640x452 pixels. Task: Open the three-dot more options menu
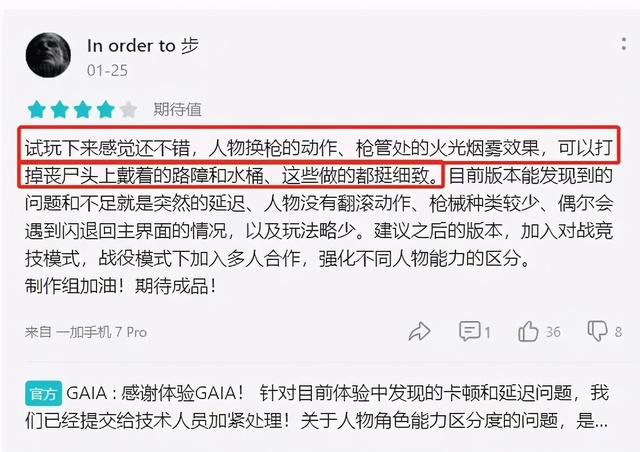[x=623, y=44]
